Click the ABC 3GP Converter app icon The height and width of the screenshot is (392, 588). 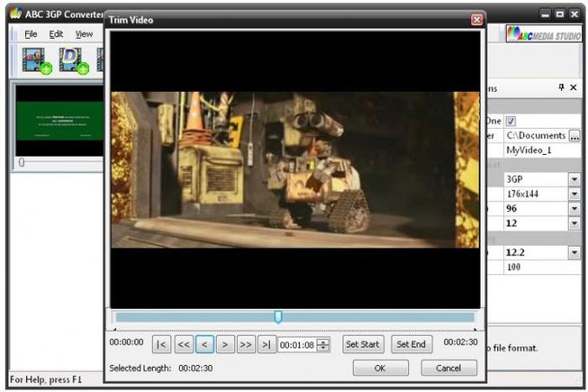tap(16, 13)
